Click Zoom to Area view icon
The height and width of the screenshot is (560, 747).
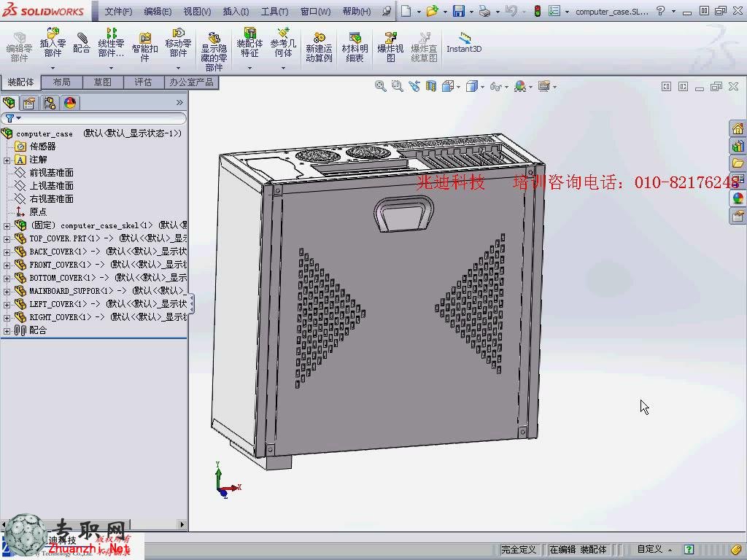(398, 86)
